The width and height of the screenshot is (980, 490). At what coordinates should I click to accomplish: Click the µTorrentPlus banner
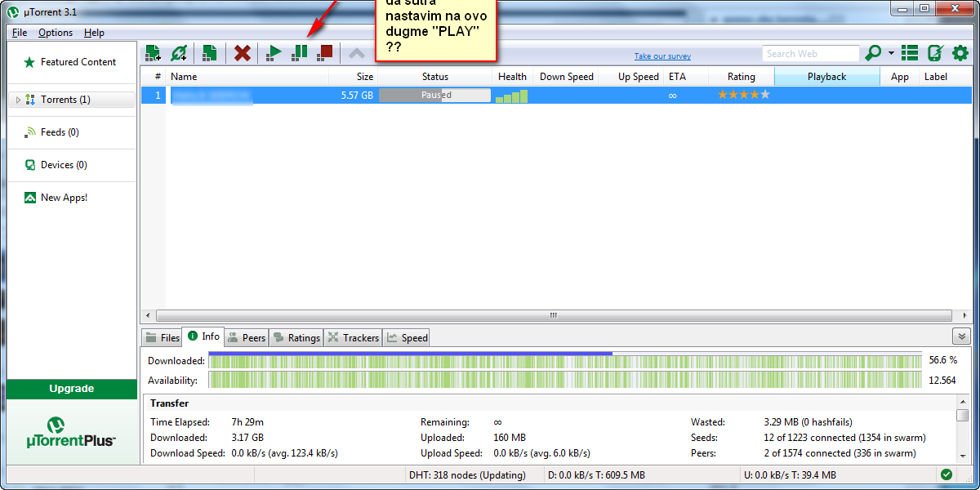72,432
